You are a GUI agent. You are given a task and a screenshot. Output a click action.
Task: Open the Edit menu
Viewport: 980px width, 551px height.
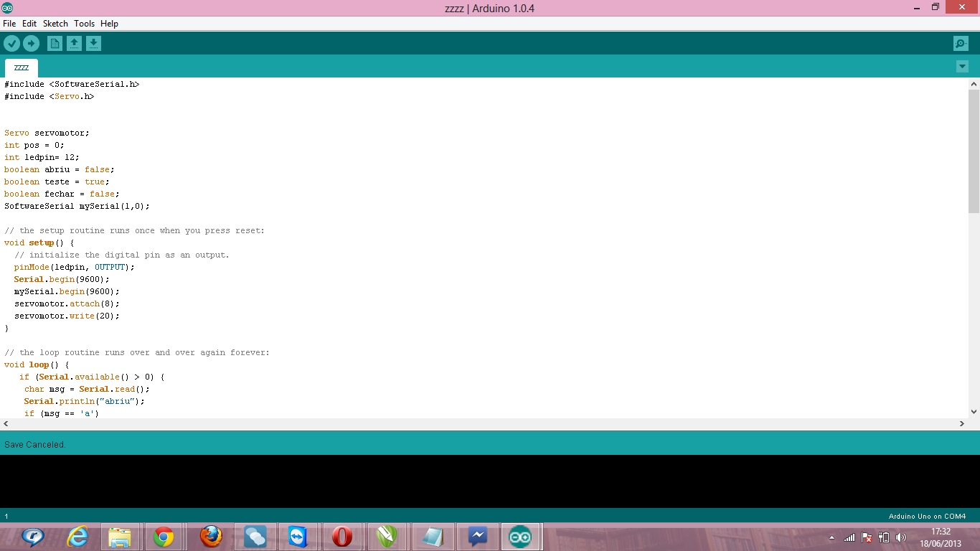(x=29, y=24)
